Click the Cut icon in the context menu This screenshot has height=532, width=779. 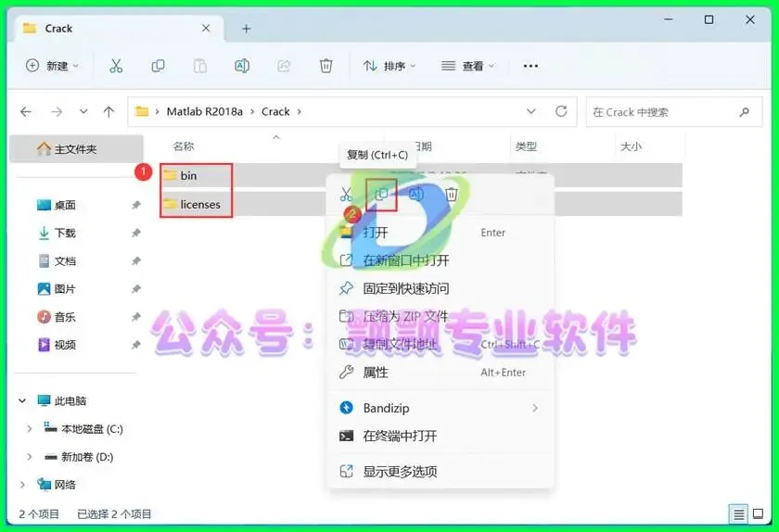click(346, 194)
